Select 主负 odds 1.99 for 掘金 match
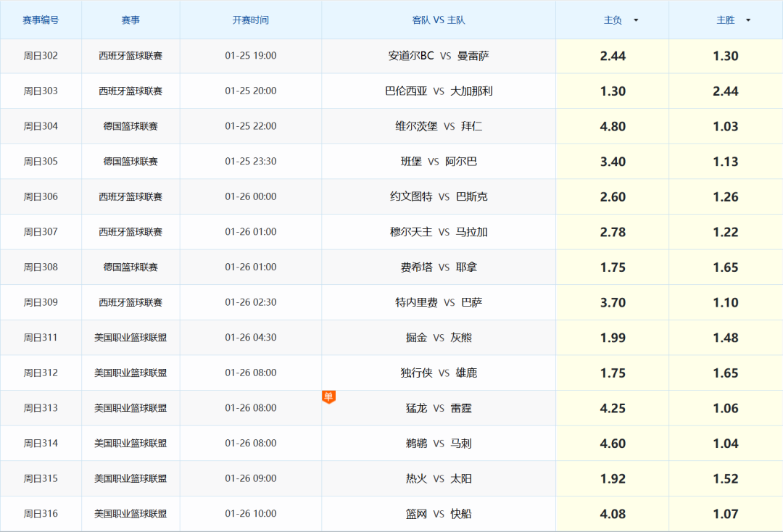Viewport: 783px width, 532px height. 612,338
